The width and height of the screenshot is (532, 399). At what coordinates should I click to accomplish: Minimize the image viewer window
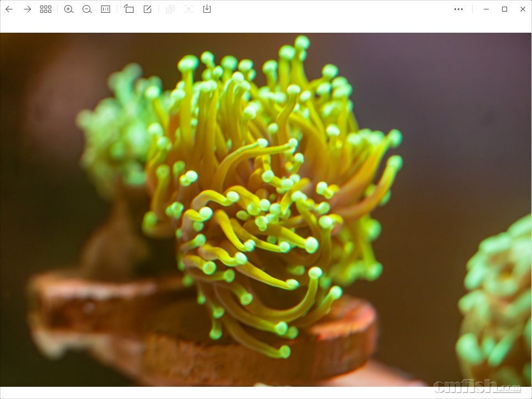tap(486, 9)
